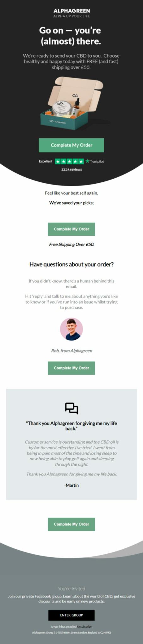This screenshot has height=644, width=143.
Task: Click Rob's circular profile photo
Action: [x=71, y=329]
